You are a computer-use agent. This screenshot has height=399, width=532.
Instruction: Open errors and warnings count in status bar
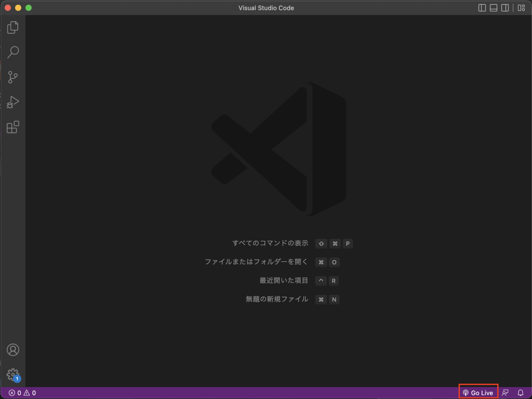(22, 393)
